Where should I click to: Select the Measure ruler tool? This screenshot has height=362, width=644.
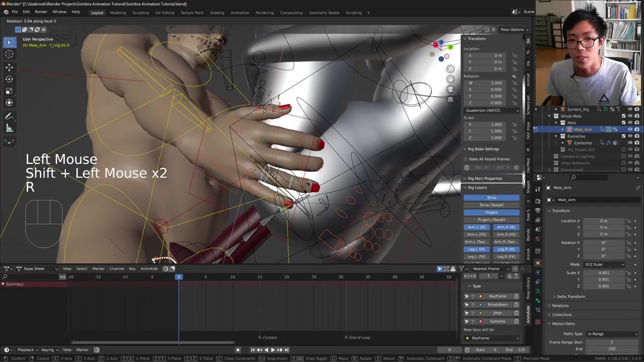(x=9, y=129)
